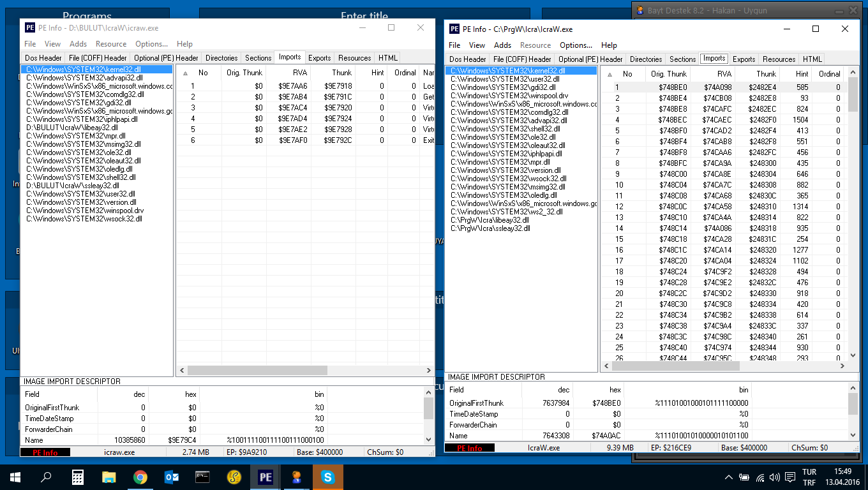Click the scroll down arrow of left descriptor panel
This screenshot has width=868, height=490.
pyautogui.click(x=429, y=440)
